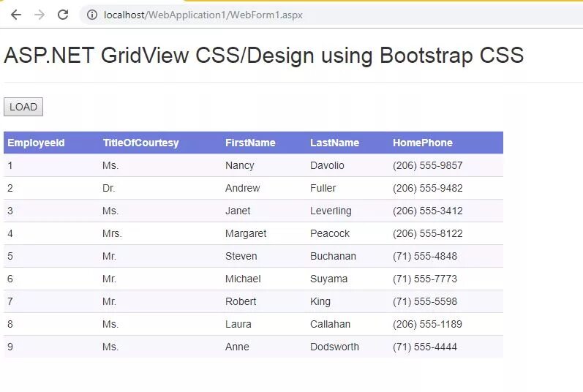Click first name cell Andrew

click(242, 188)
